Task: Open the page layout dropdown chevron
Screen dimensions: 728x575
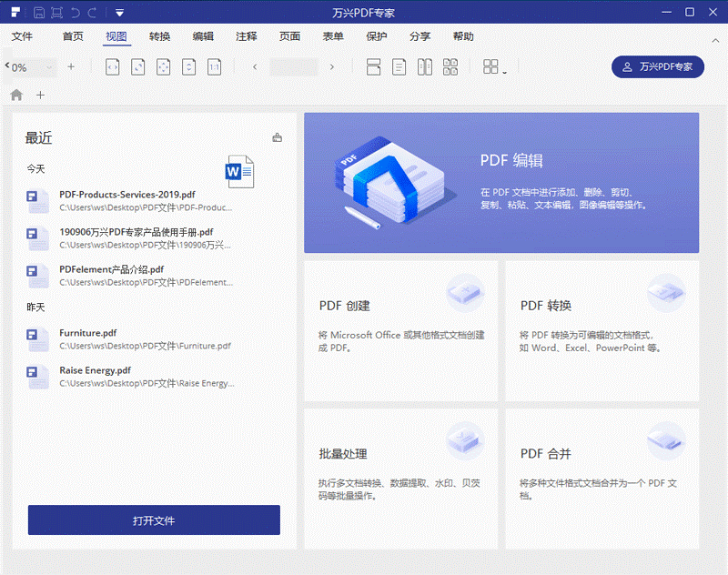Action: click(502, 70)
